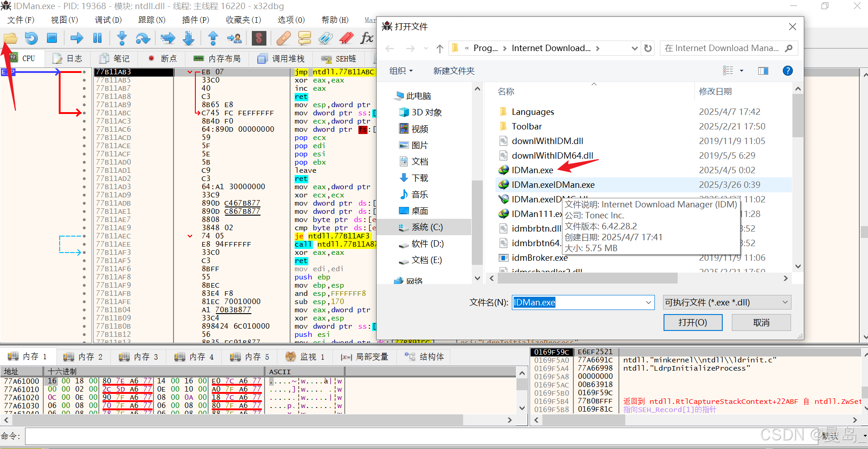
Task: Click the labels tag icon
Action: 325,38
